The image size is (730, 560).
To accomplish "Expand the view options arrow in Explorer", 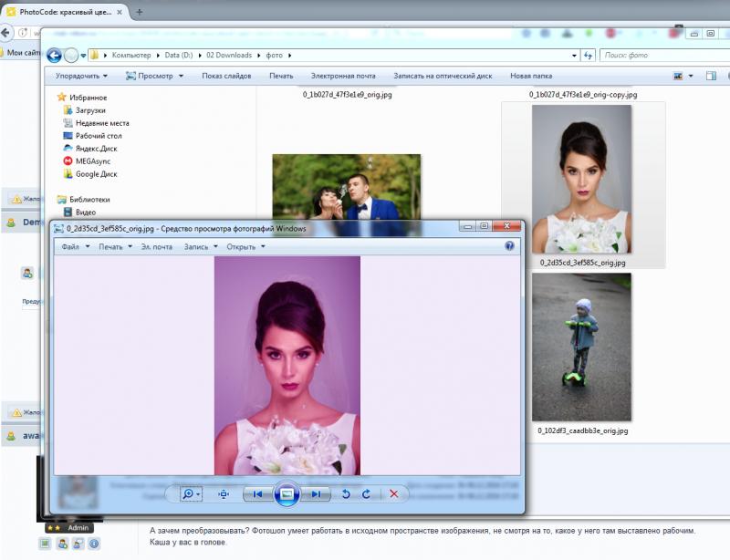I will (x=691, y=76).
